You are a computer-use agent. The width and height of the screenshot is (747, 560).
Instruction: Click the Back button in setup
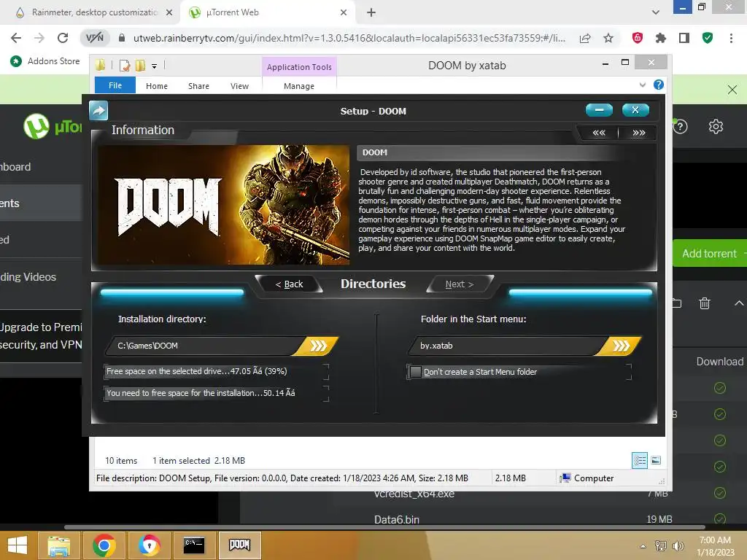coord(289,284)
